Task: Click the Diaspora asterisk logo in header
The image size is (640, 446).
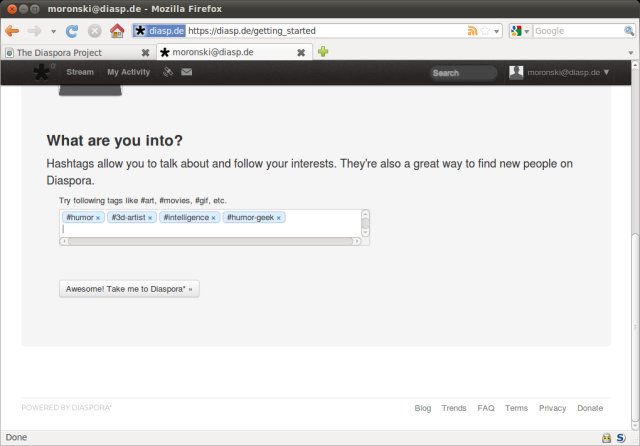Action: coord(42,72)
